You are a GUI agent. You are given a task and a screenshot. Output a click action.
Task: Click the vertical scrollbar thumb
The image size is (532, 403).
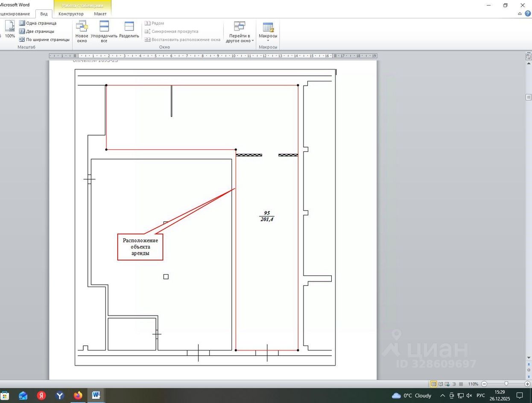coord(529,97)
